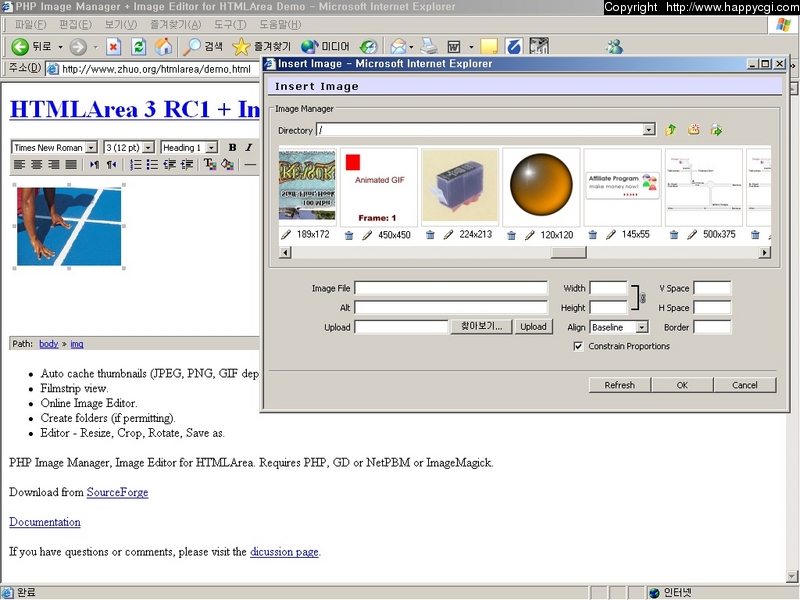Toggle the width-height lock icon
Screen dimensions: 800x600
point(642,298)
